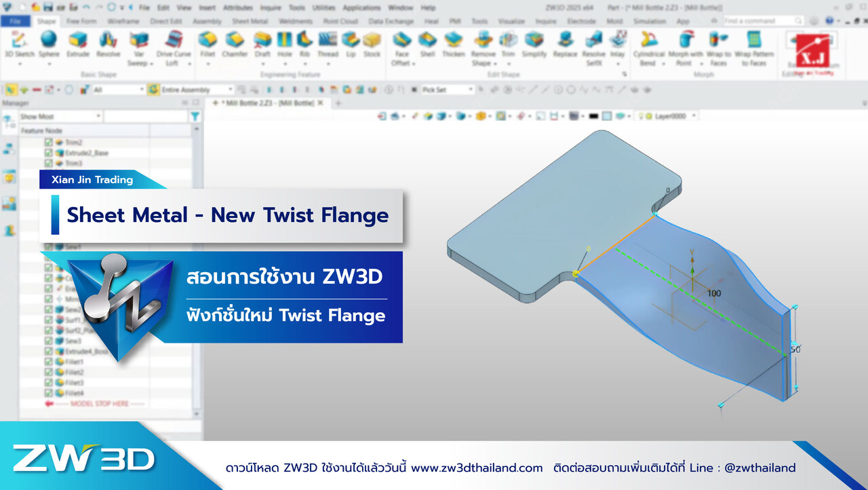Click the black color swatch in view toolbar

pyautogui.click(x=593, y=117)
